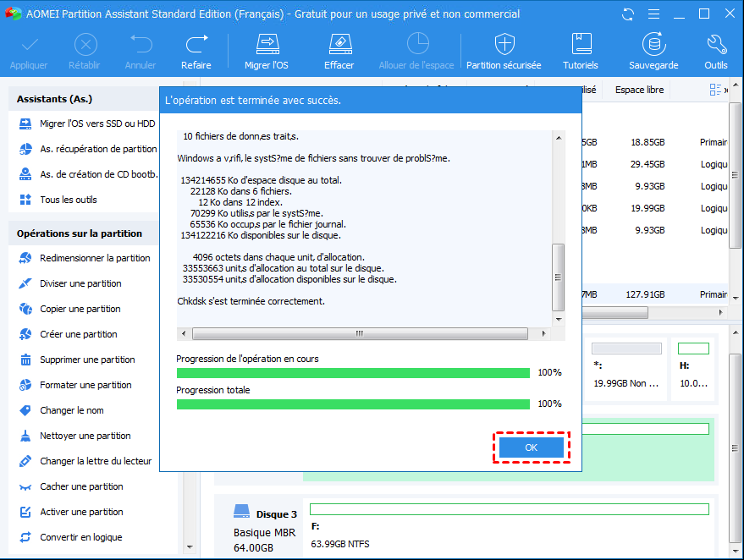Screen dimensions: 744x560
Task: Click the Appliquer checkmark icon
Action: tap(29, 46)
